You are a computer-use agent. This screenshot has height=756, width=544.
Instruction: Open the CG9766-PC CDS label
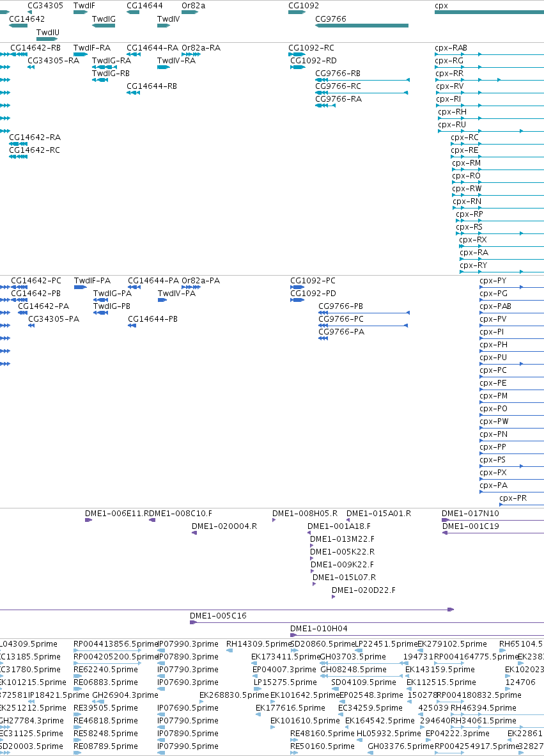pos(341,319)
